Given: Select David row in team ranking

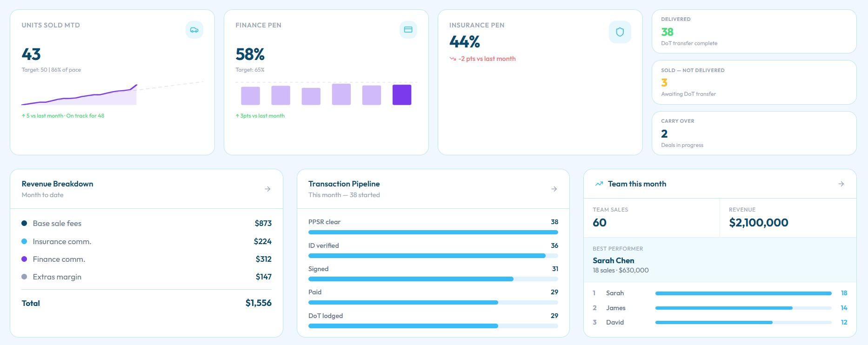Looking at the screenshot, I should click(x=720, y=322).
